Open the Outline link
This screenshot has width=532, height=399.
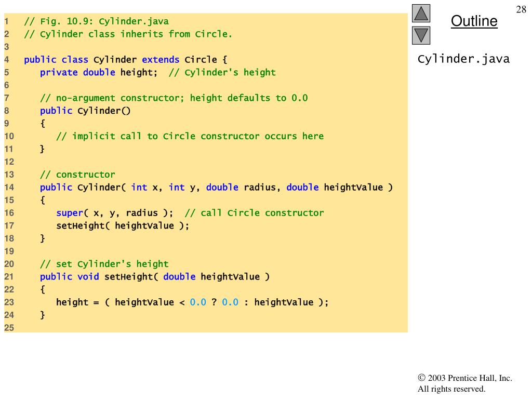pos(474,21)
